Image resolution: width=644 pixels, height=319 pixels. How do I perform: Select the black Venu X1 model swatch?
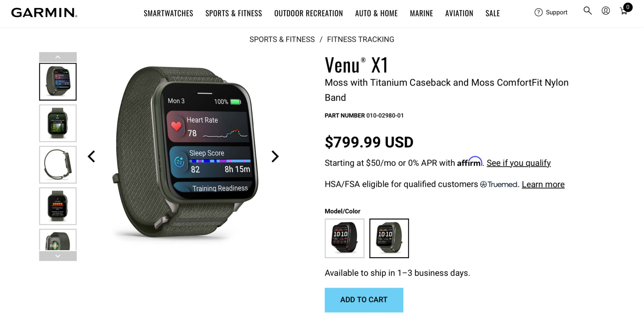click(x=345, y=238)
